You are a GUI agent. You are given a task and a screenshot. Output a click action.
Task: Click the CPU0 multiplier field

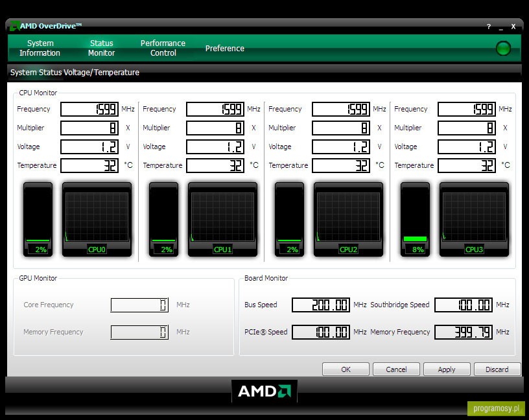pyautogui.click(x=89, y=128)
